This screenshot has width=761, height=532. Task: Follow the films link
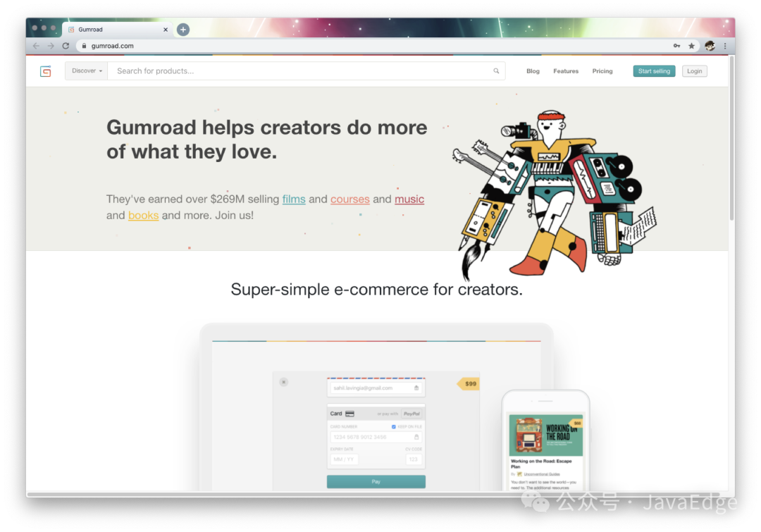coord(294,199)
